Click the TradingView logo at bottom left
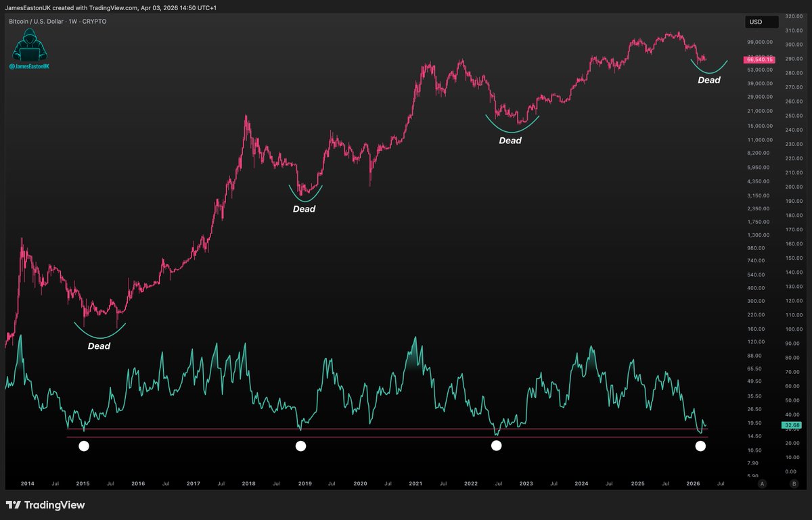Screen dimensions: 812x520 45,505
